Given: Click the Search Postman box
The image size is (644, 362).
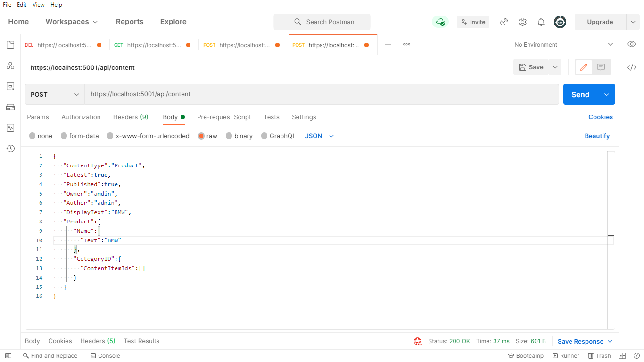Looking at the screenshot, I should click(322, 22).
